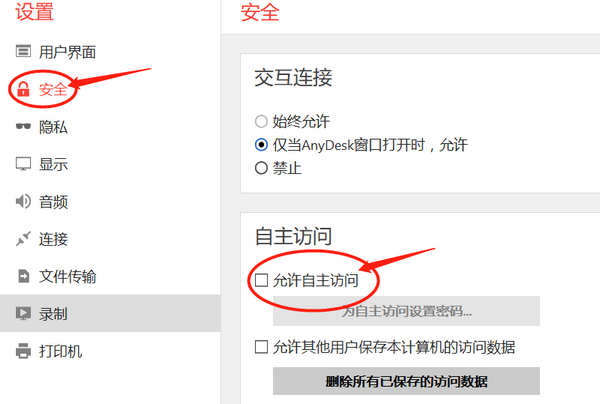The width and height of the screenshot is (600, 404).
Task: Click the sunglasses Privacy icon
Action: (23, 126)
